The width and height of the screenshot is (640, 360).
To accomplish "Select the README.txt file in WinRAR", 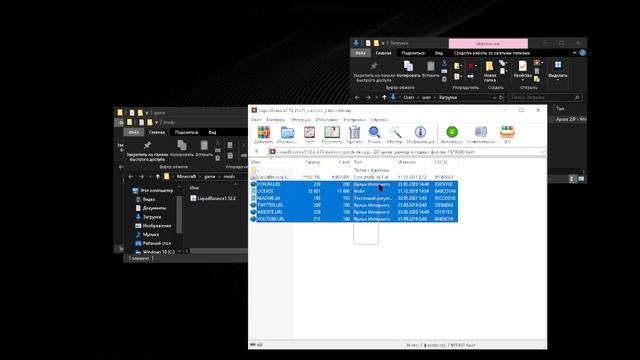I will (353, 198).
